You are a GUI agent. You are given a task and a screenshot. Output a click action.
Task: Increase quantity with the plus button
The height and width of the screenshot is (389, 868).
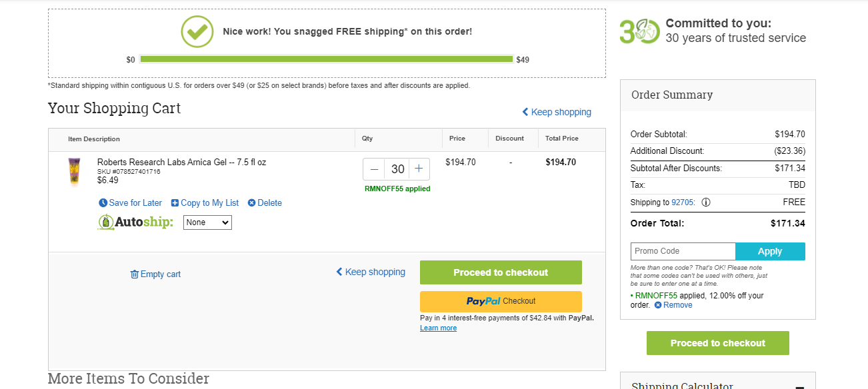coord(419,169)
